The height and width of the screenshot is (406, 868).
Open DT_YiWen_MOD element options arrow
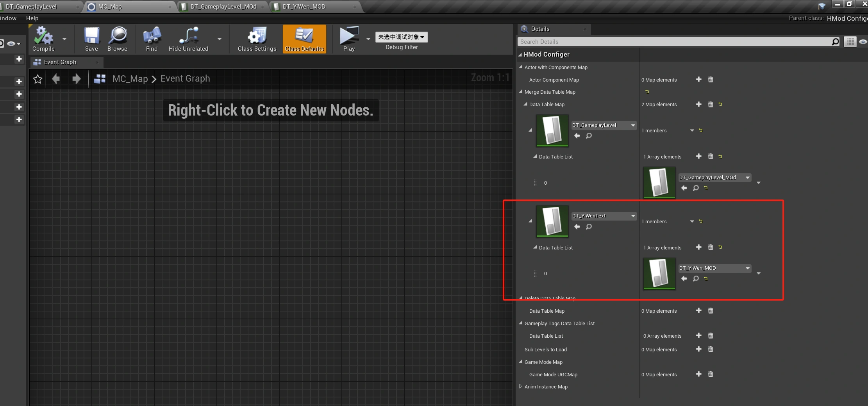759,273
